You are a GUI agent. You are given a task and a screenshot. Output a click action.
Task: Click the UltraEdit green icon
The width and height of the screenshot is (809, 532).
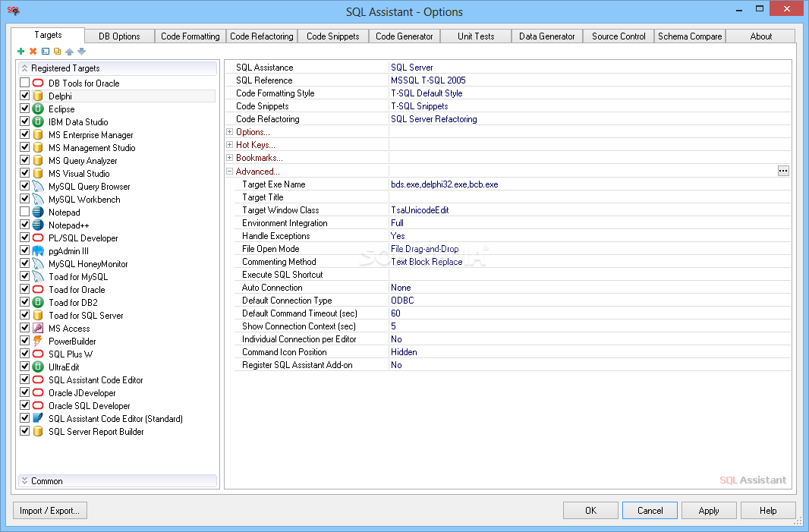38,367
